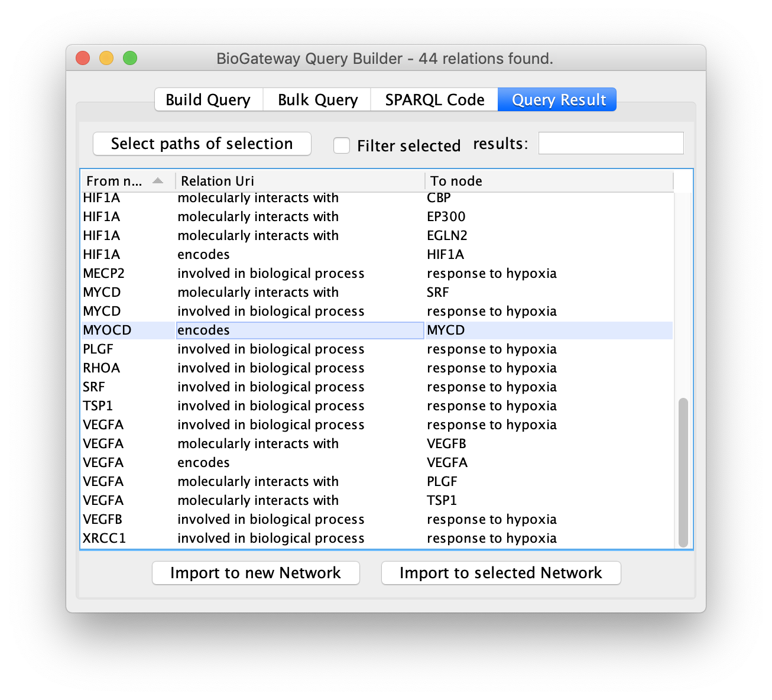The height and width of the screenshot is (700, 772).
Task: Select the VEGFB response to hypoxia row
Action: coord(377,519)
